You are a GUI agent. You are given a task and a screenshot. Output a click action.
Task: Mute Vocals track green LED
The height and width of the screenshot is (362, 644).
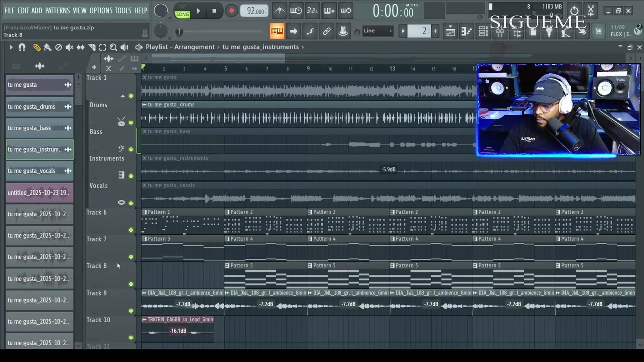pyautogui.click(x=131, y=203)
